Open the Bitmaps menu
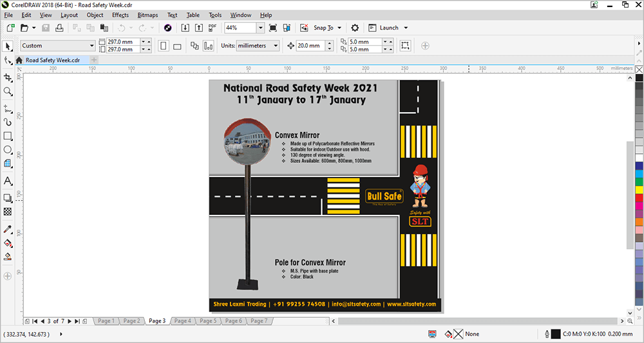The width and height of the screenshot is (644, 343). (x=147, y=15)
